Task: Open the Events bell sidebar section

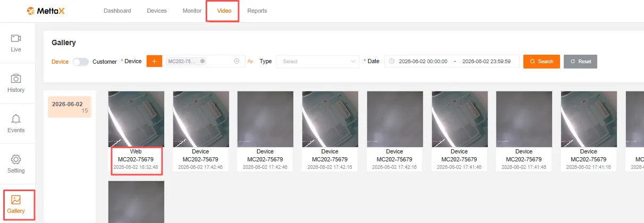Action: pos(16,124)
